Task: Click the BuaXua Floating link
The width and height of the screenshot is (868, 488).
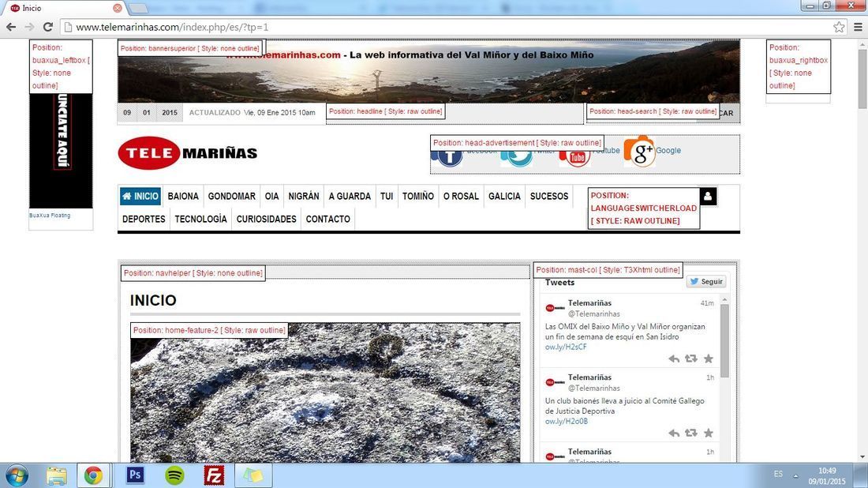Action: [50, 215]
